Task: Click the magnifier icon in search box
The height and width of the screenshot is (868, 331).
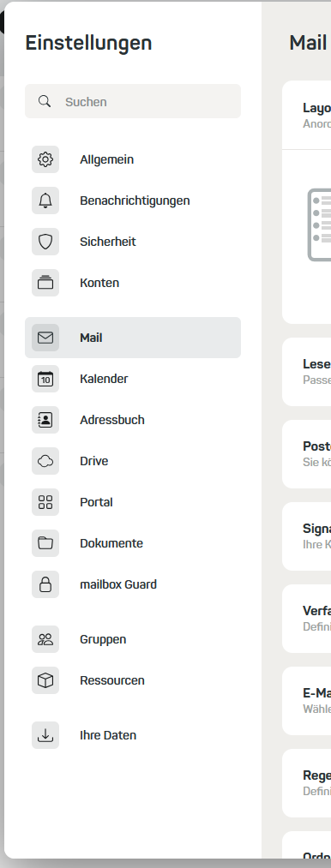Action: click(45, 101)
